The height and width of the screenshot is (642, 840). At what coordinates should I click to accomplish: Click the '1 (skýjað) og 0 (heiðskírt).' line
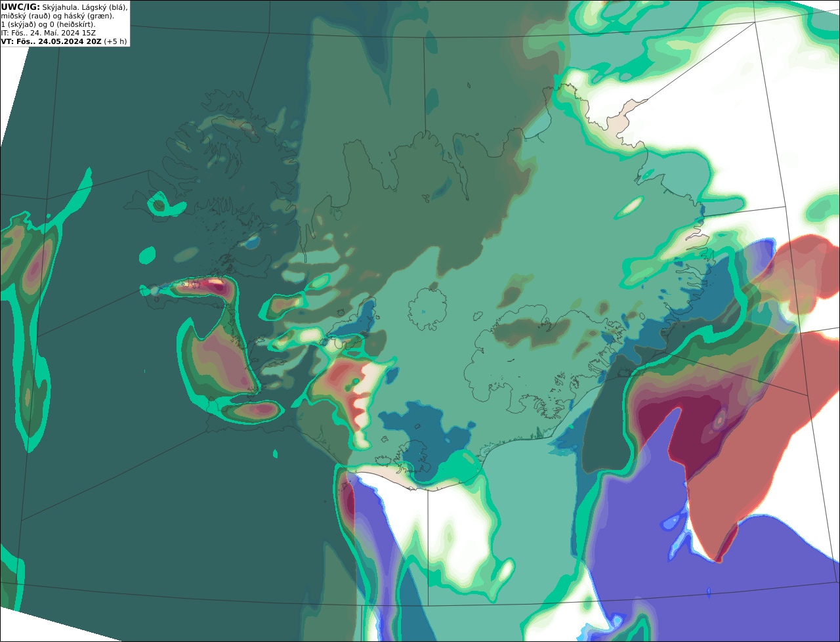49,24
